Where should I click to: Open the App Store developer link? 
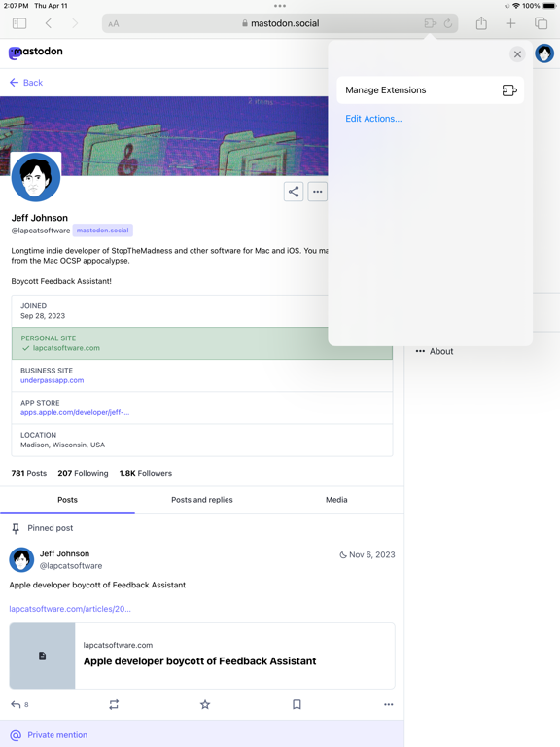(75, 413)
